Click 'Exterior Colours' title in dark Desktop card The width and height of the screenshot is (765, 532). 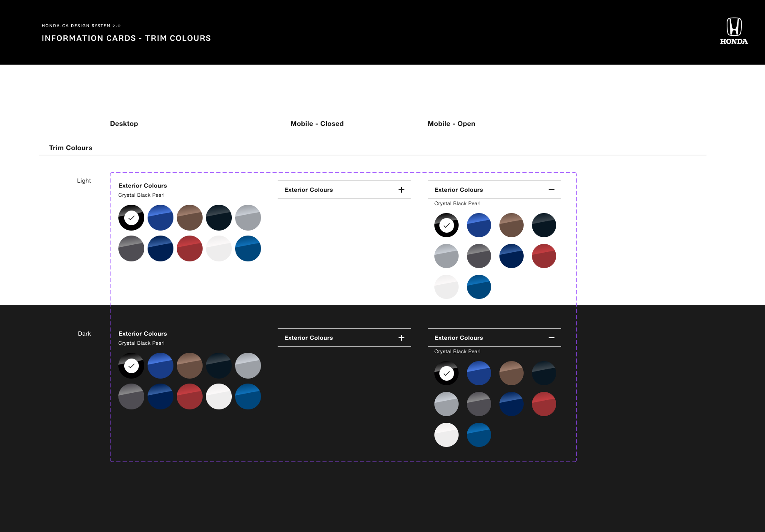(x=143, y=334)
